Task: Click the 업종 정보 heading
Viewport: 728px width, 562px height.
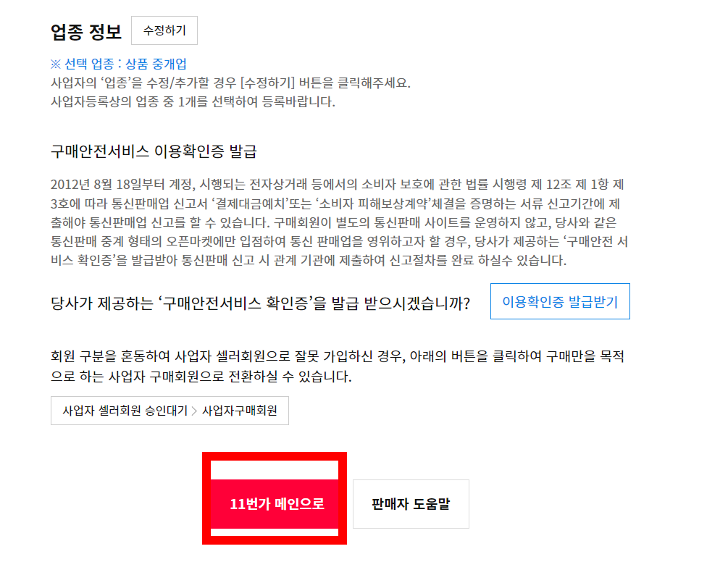Action: point(86,32)
